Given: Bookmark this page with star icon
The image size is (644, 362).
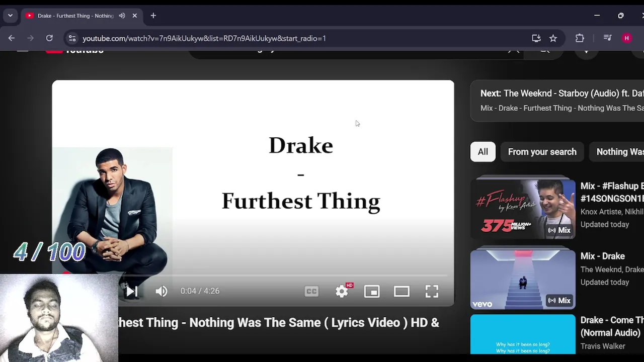Looking at the screenshot, I should [x=553, y=38].
